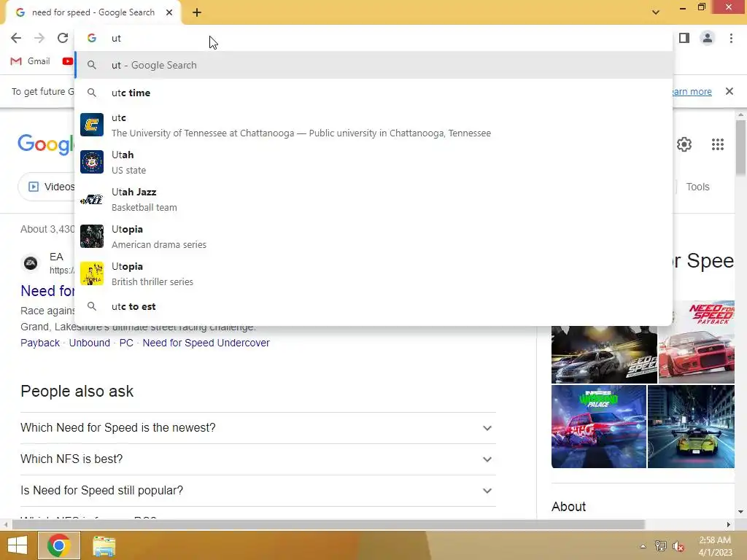Click the Google logo
Screen dimensions: 747x560
coord(46,144)
